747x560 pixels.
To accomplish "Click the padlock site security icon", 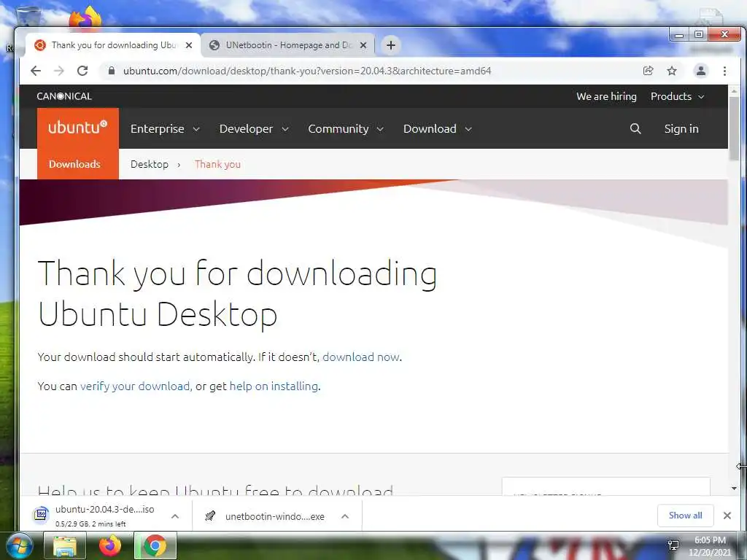I will click(x=112, y=71).
